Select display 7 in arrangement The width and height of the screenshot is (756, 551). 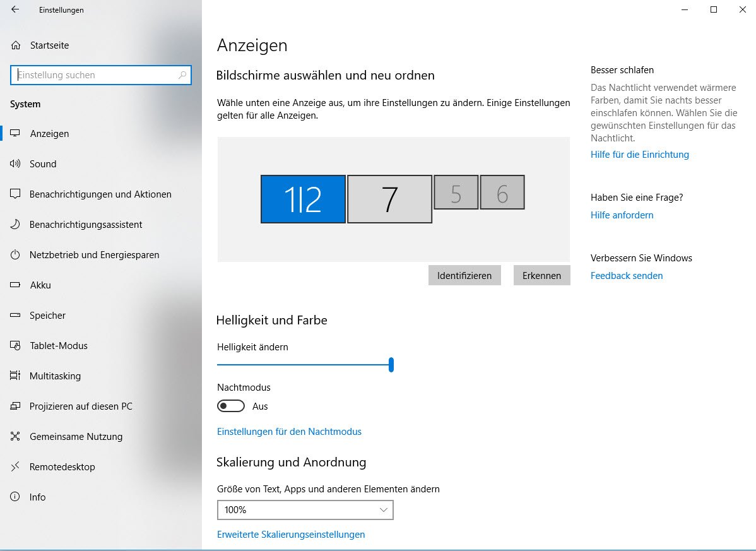click(389, 199)
